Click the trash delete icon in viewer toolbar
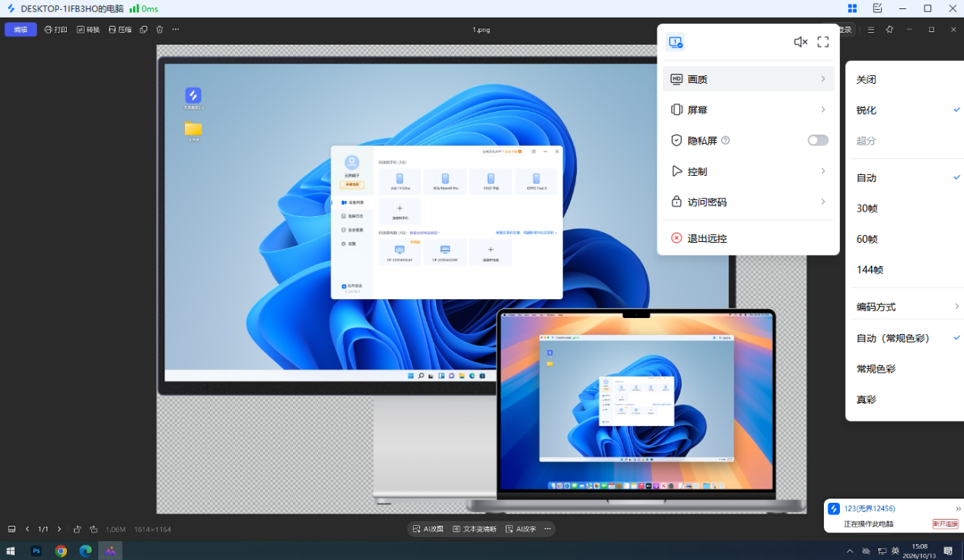The height and width of the screenshot is (560, 964). point(160,30)
